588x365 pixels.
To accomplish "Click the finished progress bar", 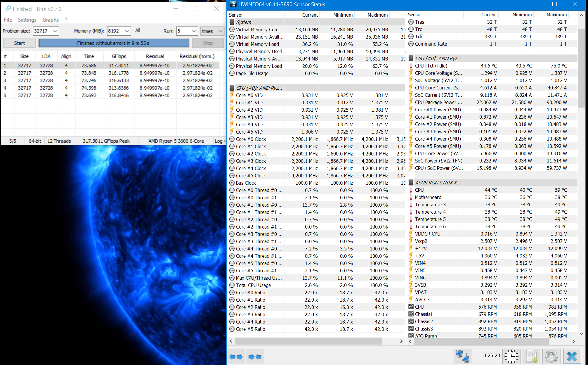I will pos(113,43).
